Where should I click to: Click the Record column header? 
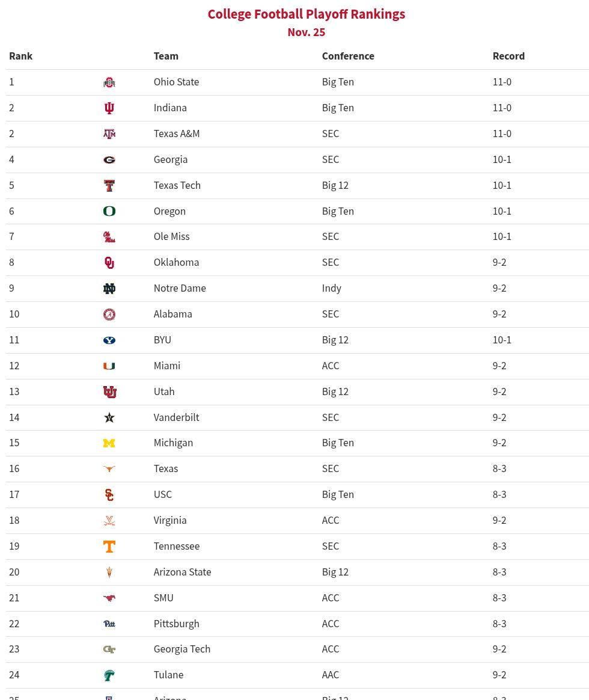508,56
